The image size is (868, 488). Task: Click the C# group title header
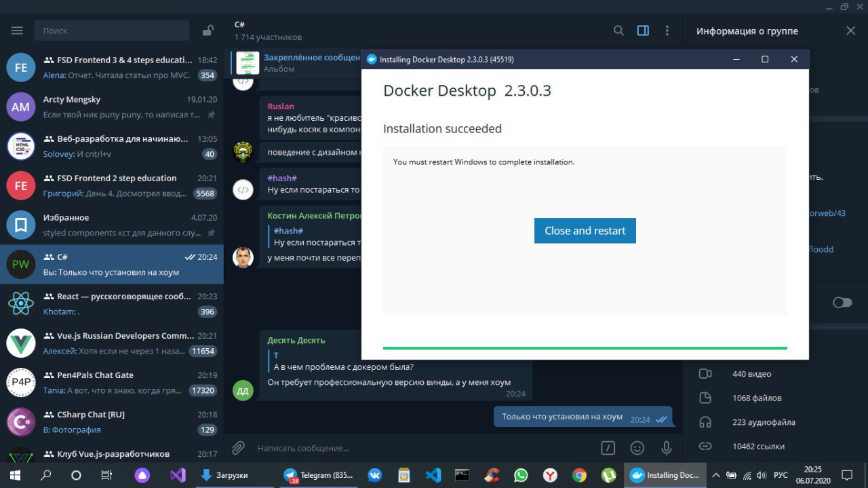pyautogui.click(x=239, y=24)
